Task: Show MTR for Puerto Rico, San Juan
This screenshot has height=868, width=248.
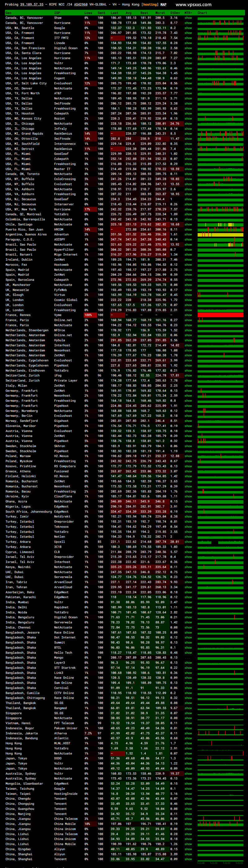Action: pos(188,229)
